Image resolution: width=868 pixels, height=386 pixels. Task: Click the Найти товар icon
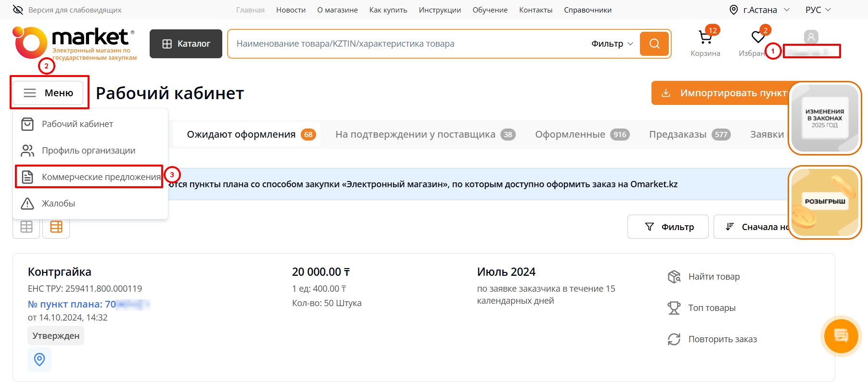pos(674,277)
